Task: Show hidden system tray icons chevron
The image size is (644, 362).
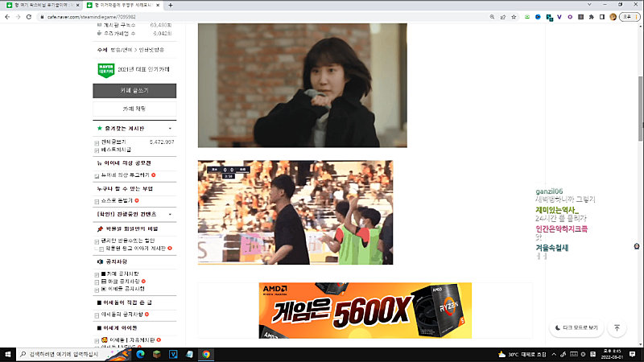Action: [554, 354]
